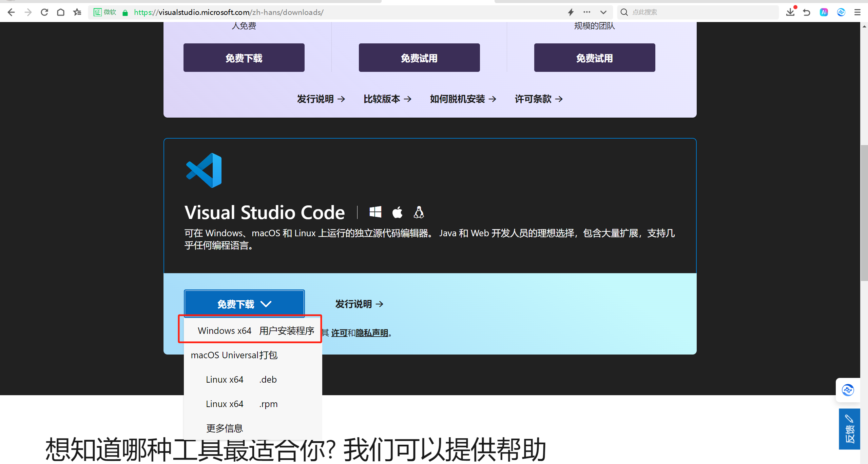
Task: Reload the current page
Action: pyautogui.click(x=44, y=13)
